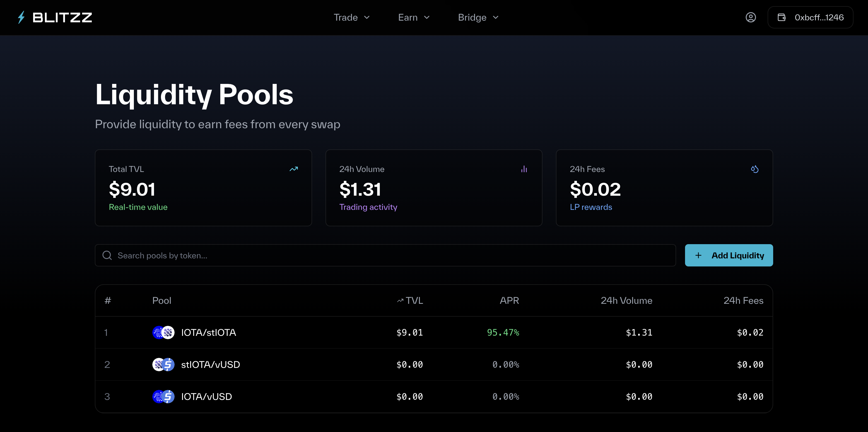This screenshot has width=868, height=432.
Task: Click the droplets icon in 24h Fees card
Action: coord(754,169)
